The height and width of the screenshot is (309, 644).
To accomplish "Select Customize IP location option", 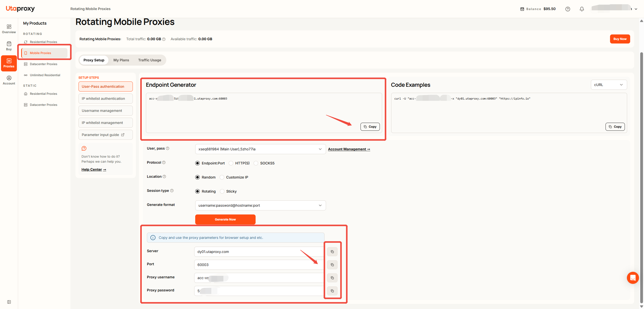I will coord(222,177).
